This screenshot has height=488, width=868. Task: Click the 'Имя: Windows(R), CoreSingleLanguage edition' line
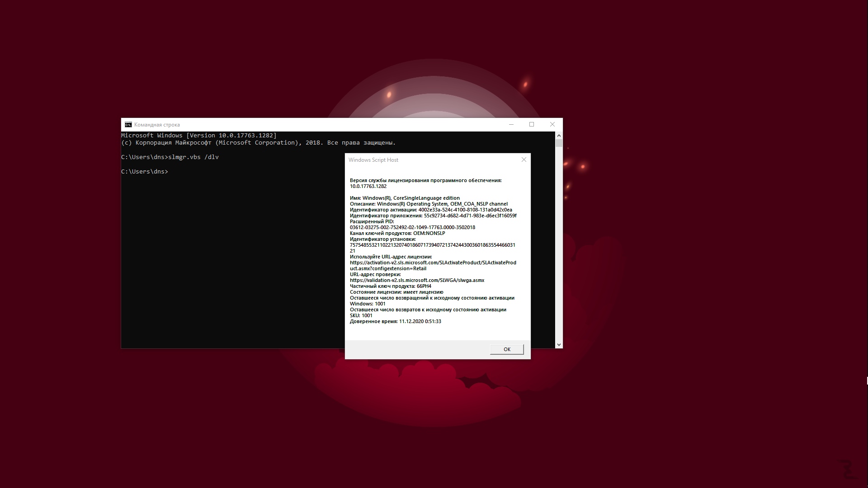(405, 198)
